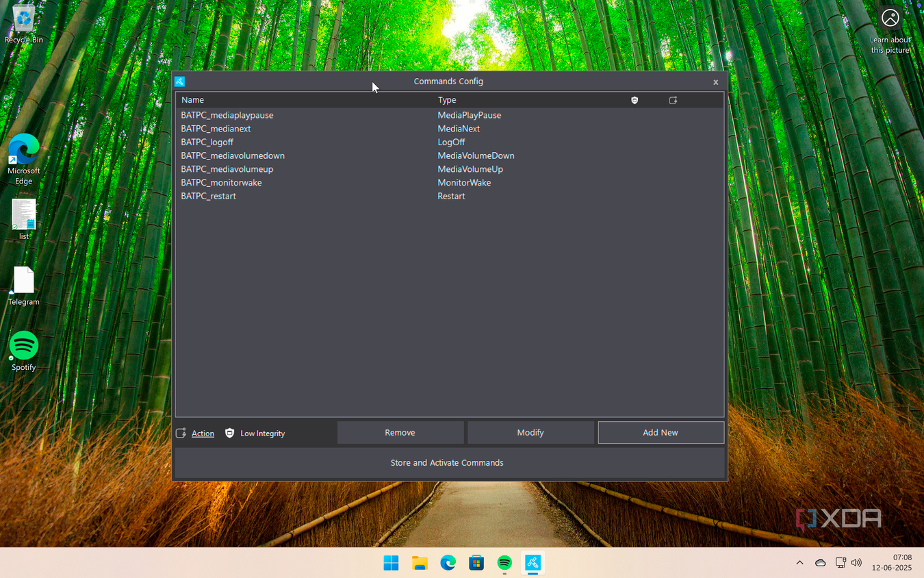The width and height of the screenshot is (924, 578).
Task: Click the HASS.Agent taskbar icon
Action: (x=532, y=563)
